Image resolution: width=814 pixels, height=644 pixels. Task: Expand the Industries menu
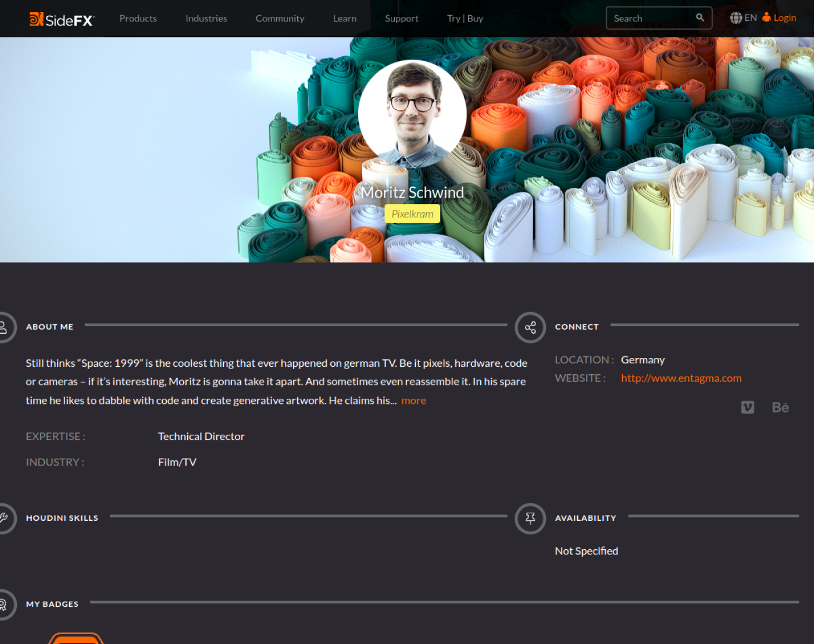[206, 19]
